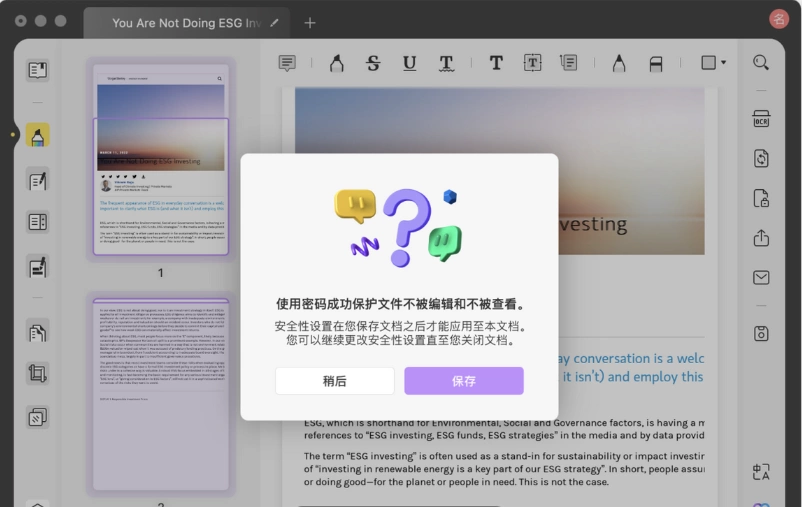Open the share/export file icon
Viewport: 802px width, 507px height.
[x=761, y=237]
